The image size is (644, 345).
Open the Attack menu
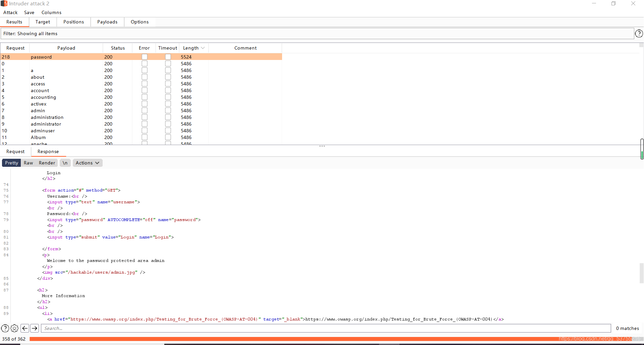pos(10,12)
